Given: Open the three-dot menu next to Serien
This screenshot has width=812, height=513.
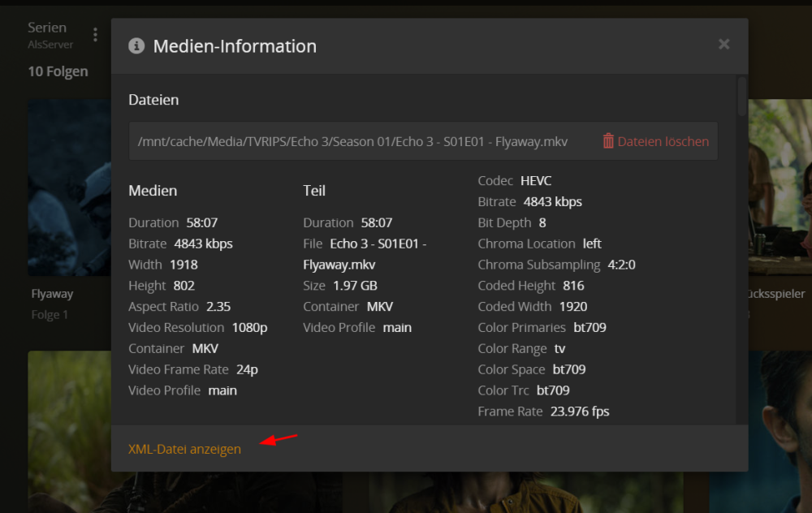Looking at the screenshot, I should (x=95, y=35).
